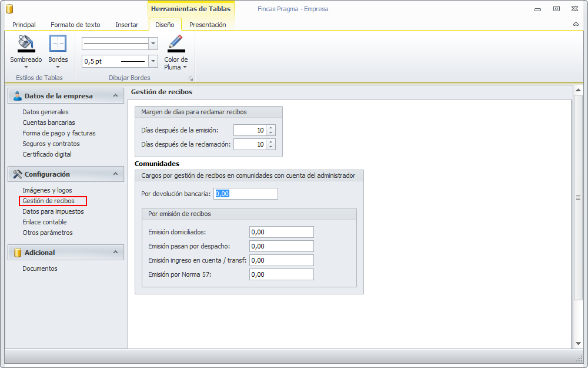Image resolution: width=588 pixels, height=368 pixels.
Task: Open the 0,5 pt line weight dropdown
Action: click(x=153, y=61)
